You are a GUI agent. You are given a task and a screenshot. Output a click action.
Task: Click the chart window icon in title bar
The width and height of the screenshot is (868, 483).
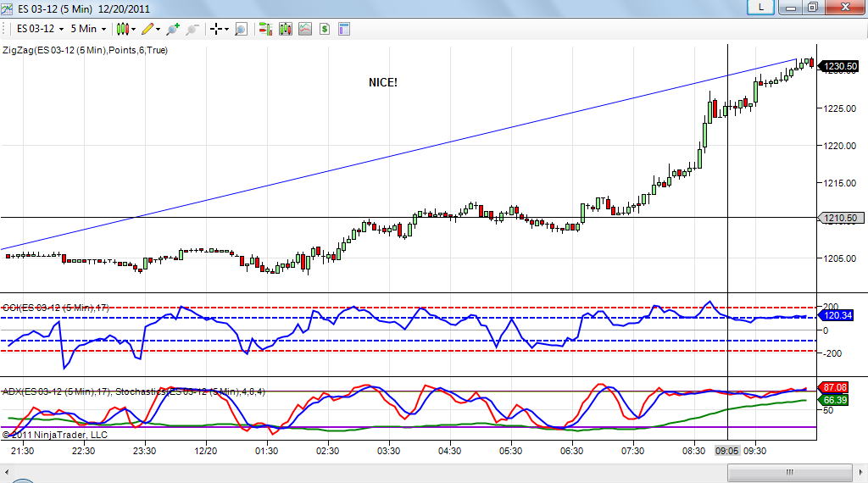coord(7,8)
